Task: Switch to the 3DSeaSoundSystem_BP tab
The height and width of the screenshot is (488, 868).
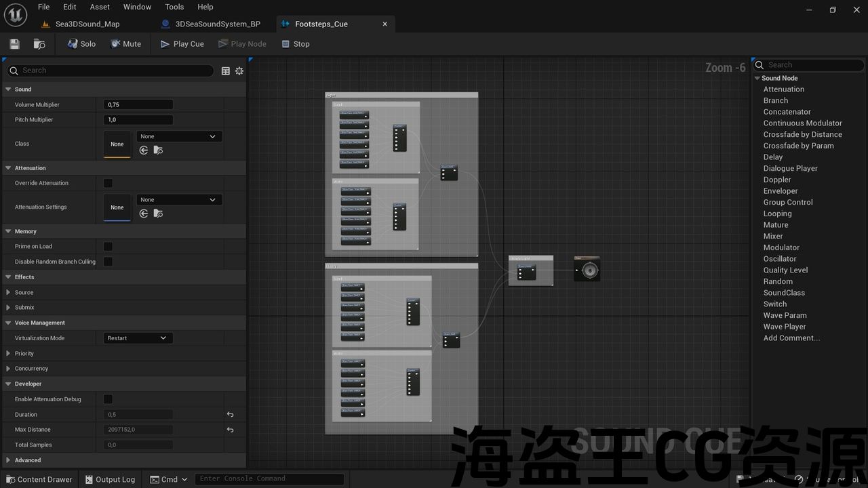Action: [217, 24]
